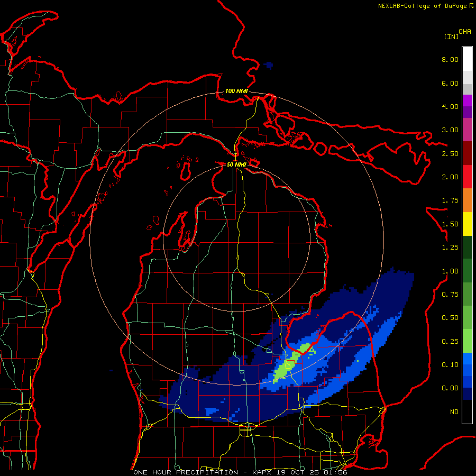This screenshot has width=476, height=476.
Task: Click the '0.50' legend value
Action: tap(450, 318)
